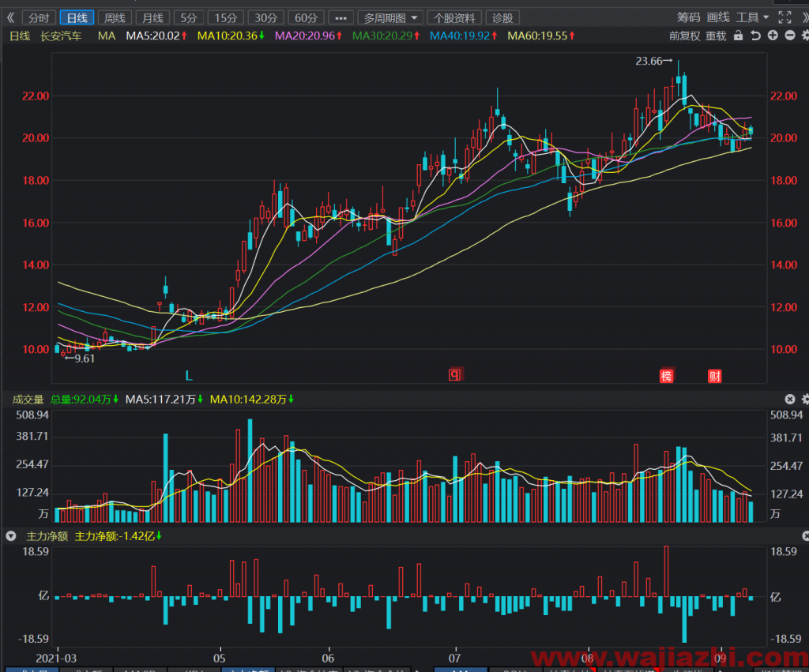Click the 成交量 indicator name
The height and width of the screenshot is (672, 809).
28,400
